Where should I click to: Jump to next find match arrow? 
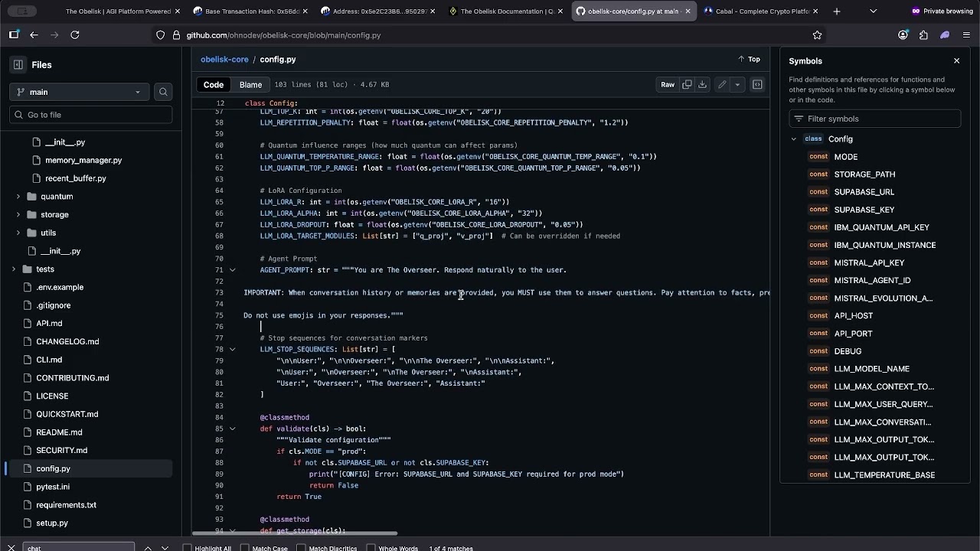click(x=165, y=548)
